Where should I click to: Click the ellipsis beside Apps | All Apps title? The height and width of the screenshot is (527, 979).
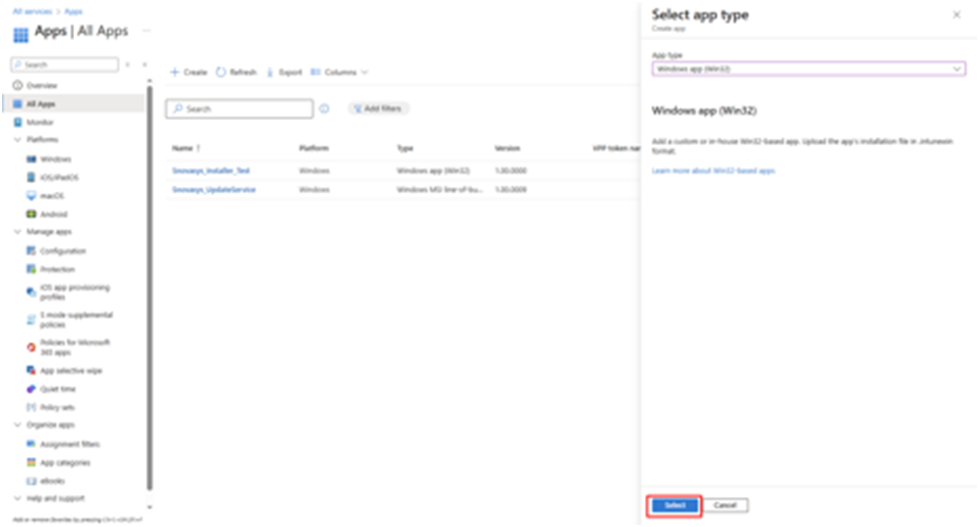(147, 31)
